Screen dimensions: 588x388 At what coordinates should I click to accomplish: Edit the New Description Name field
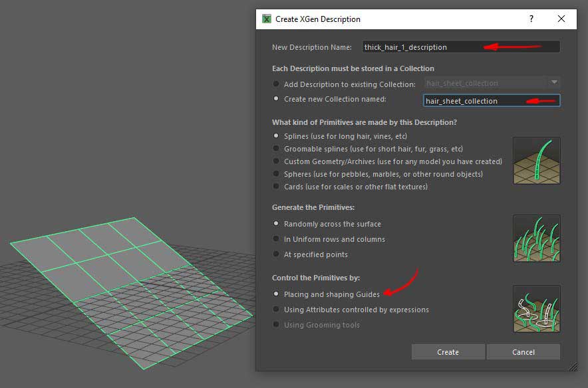[x=461, y=47]
